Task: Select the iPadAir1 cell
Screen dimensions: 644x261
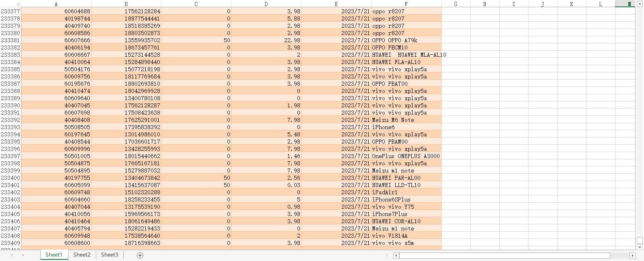Action: [406, 192]
